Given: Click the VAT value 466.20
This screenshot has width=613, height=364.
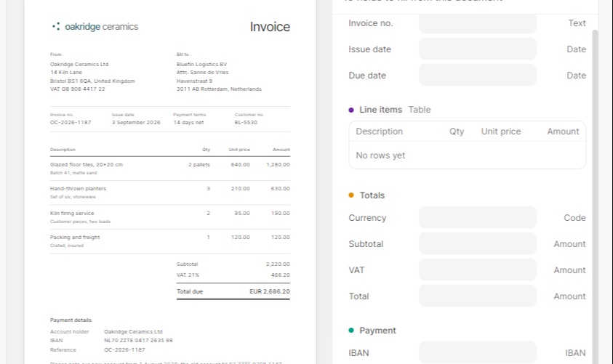Looking at the screenshot, I should (x=280, y=275).
